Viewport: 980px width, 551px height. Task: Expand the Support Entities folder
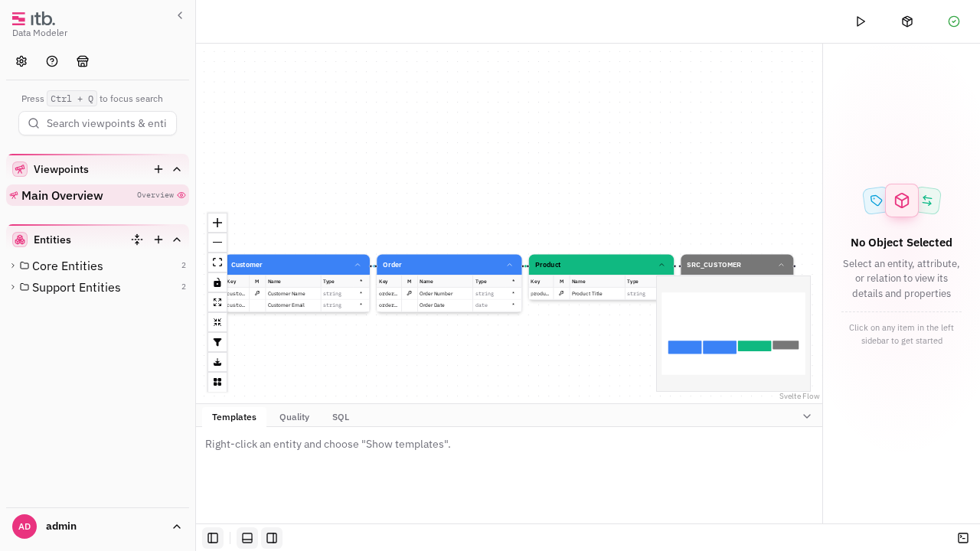point(13,287)
